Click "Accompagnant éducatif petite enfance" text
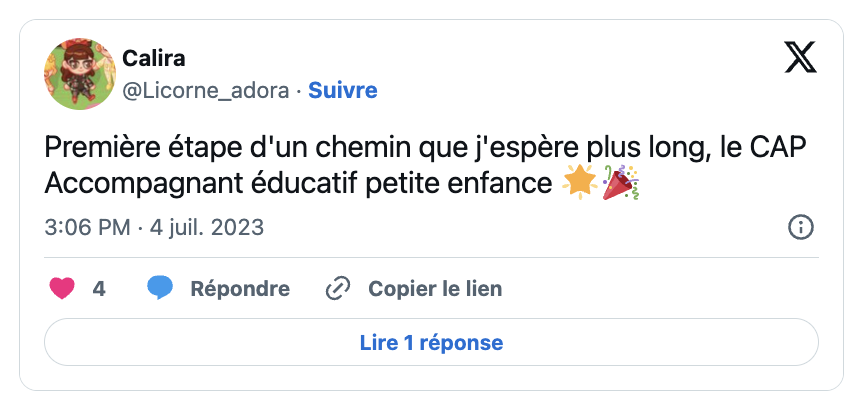The image size is (868, 408). 298,185
